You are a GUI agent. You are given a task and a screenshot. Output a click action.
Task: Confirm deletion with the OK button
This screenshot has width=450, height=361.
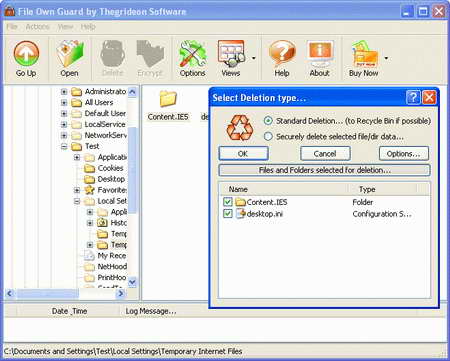click(x=243, y=153)
